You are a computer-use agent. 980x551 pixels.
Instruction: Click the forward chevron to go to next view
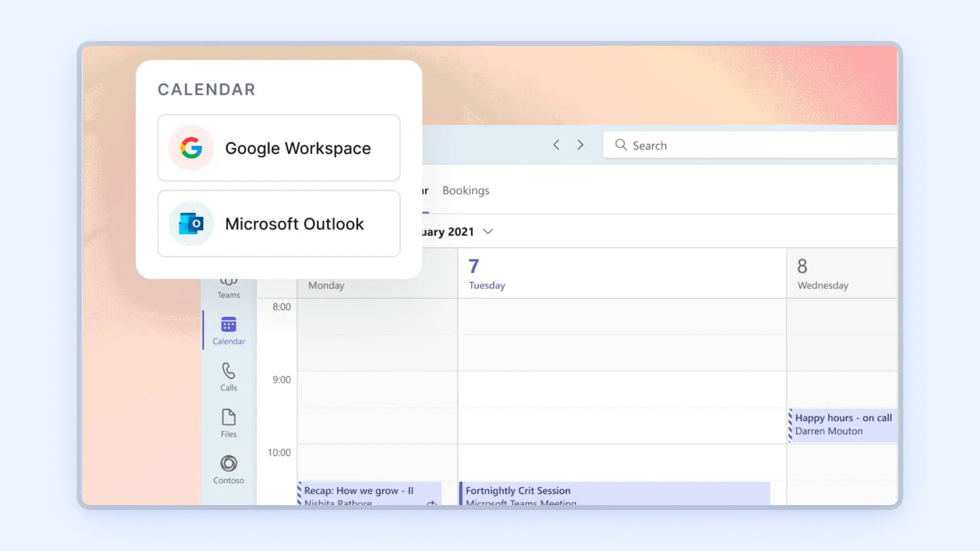580,145
